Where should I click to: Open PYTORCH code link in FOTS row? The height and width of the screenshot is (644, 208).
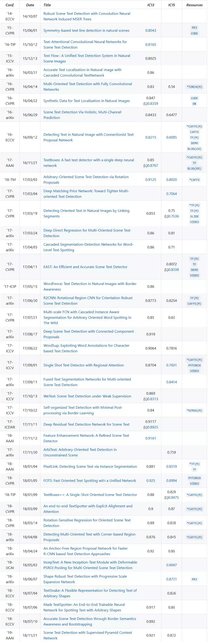(x=194, y=478)
